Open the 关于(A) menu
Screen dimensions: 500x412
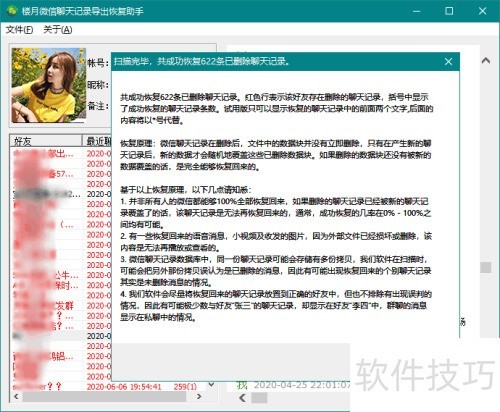pyautogui.click(x=58, y=30)
